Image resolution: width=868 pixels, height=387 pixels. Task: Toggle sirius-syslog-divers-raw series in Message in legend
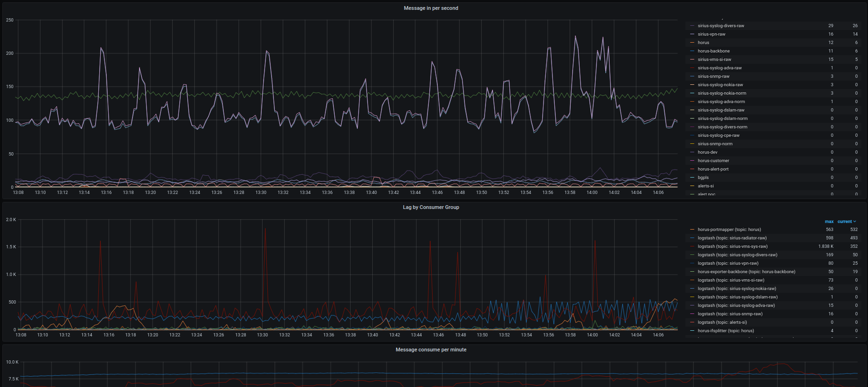pos(721,26)
